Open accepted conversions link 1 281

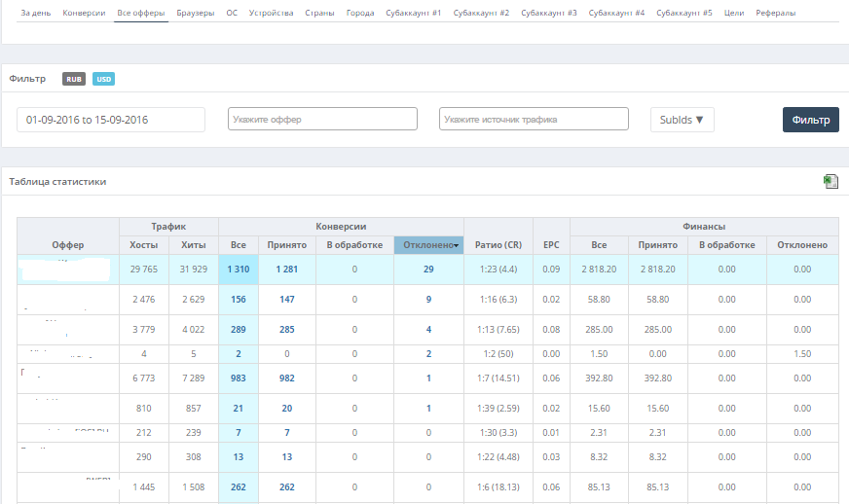point(287,270)
